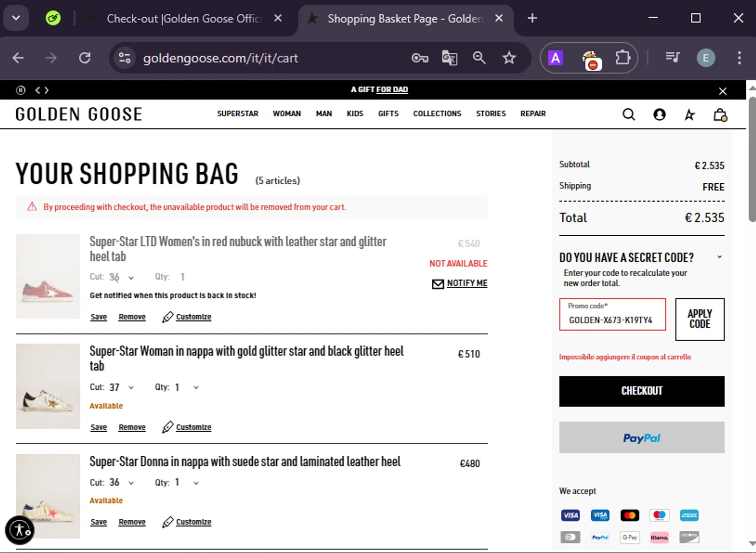Open the COLLECTIONS menu
Viewport: 756px width, 553px height.
tap(437, 114)
